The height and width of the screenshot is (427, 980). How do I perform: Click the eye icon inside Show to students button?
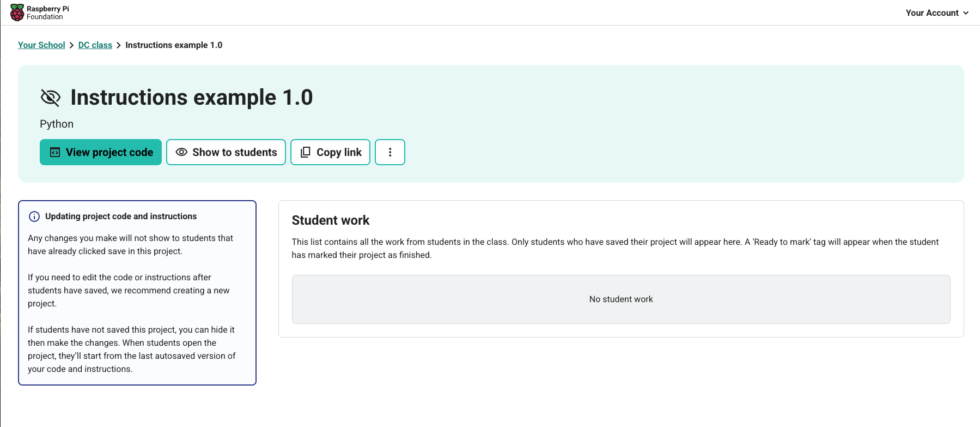[181, 152]
